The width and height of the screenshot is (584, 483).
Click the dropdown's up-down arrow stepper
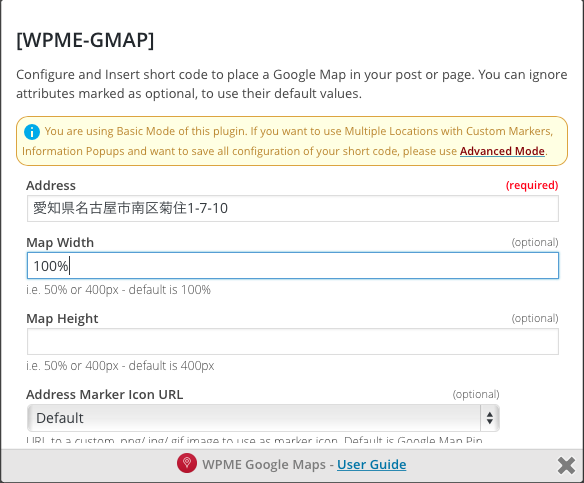(490, 418)
